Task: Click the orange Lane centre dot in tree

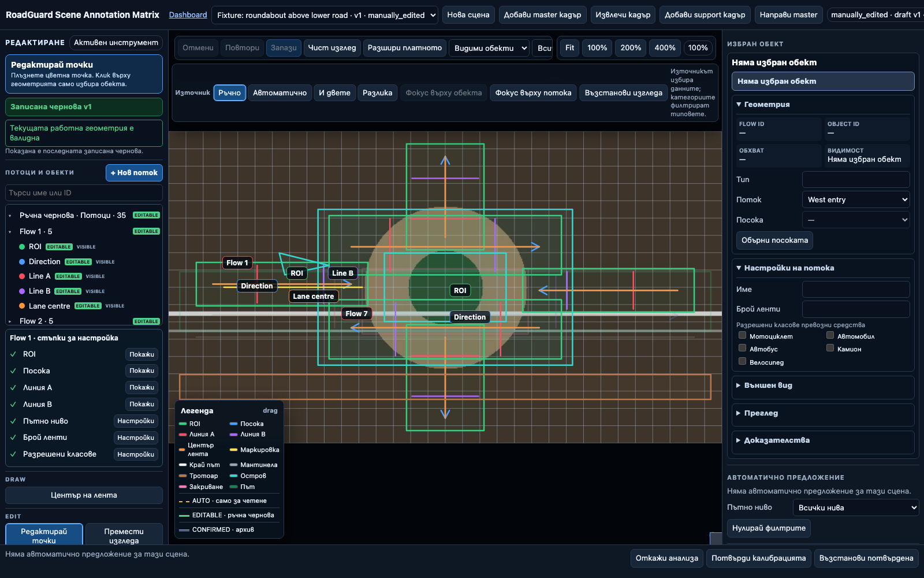Action: pyautogui.click(x=22, y=306)
